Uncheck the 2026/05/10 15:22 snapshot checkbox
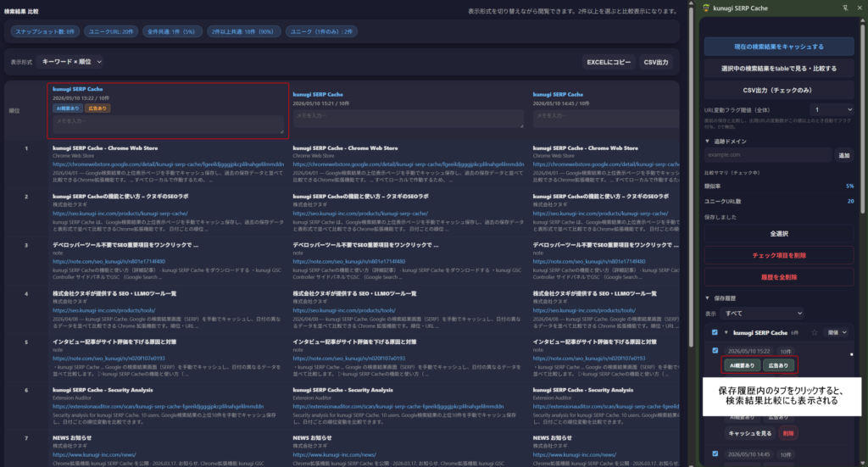The width and height of the screenshot is (868, 467). point(715,350)
